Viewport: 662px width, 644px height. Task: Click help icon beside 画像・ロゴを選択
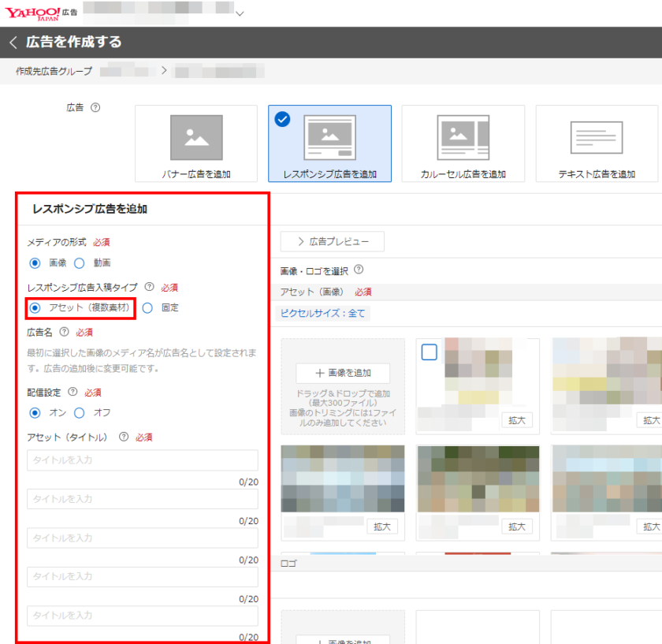[x=359, y=270]
